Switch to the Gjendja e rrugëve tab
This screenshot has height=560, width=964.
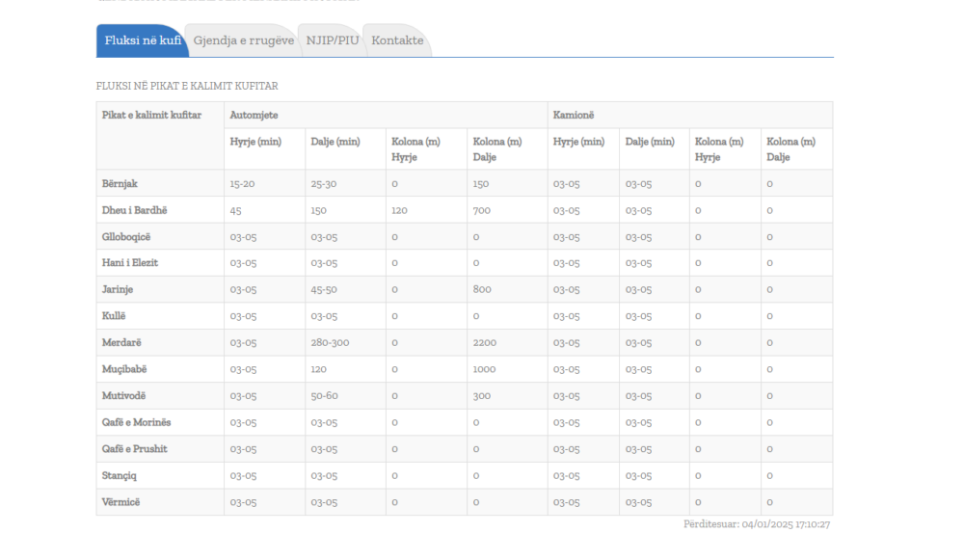click(x=243, y=40)
